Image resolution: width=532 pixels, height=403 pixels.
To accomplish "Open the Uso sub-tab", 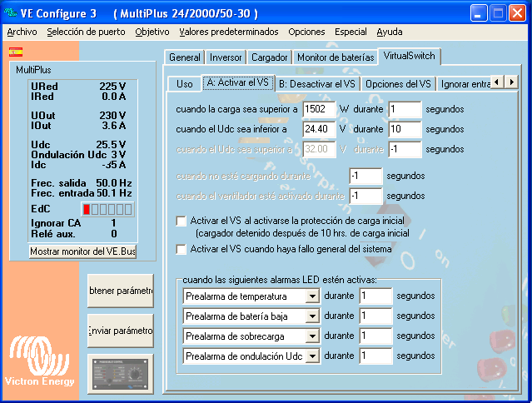I will click(185, 84).
